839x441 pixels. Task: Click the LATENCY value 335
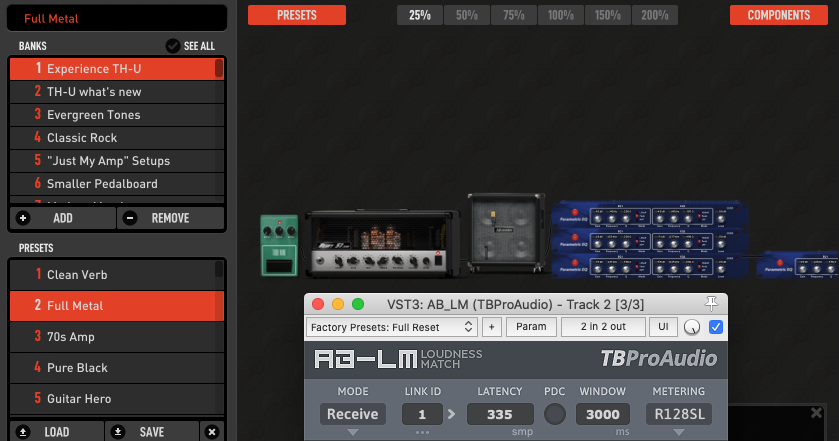coord(500,414)
